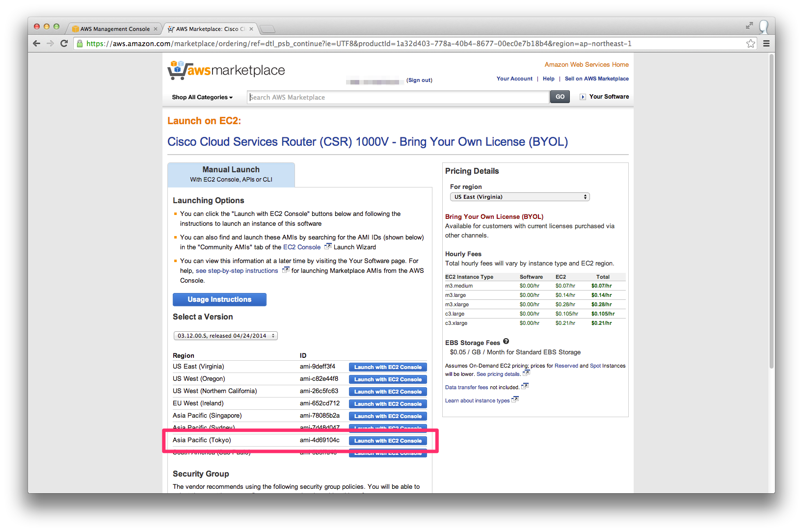Click the external-link icon beside Data transfer fees
This screenshot has height=532, width=803.
[x=525, y=386]
